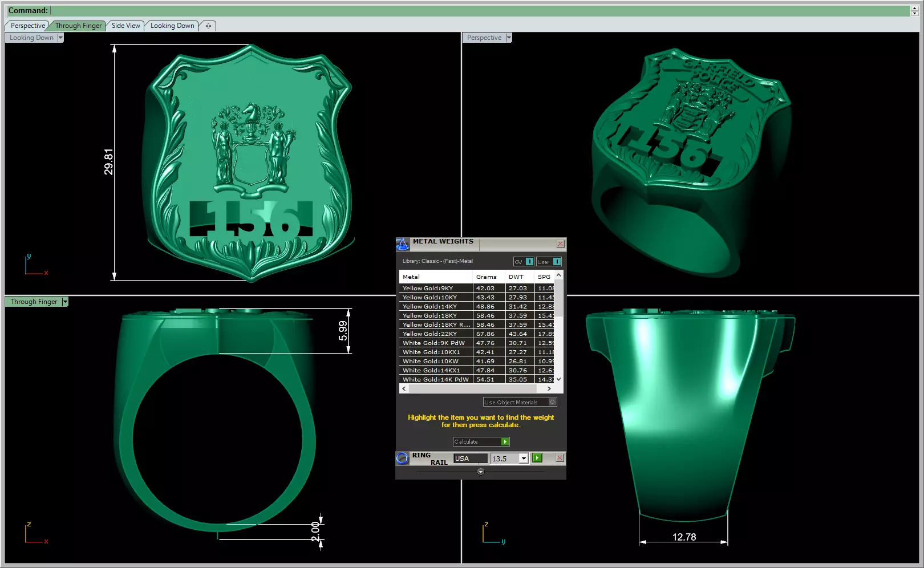Click the metal table vertical scrollbar
This screenshot has height=568, width=924.
[x=559, y=327]
